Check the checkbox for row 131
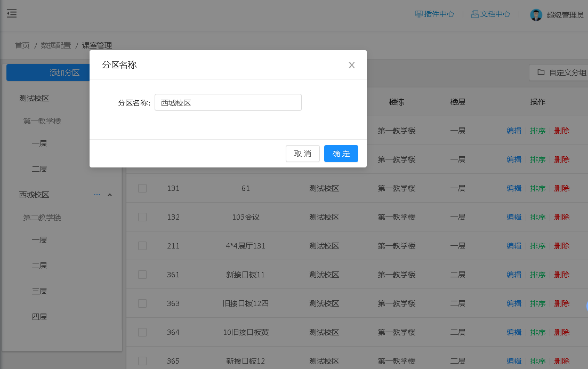 (142, 188)
